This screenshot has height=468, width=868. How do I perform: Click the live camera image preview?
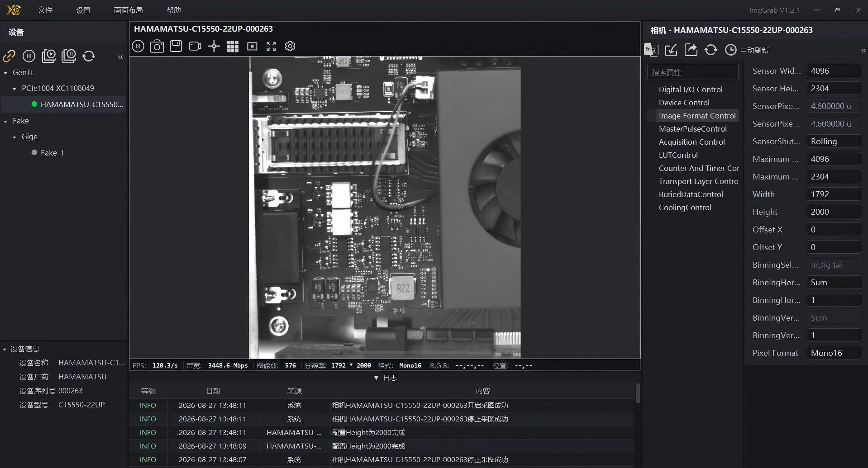385,207
